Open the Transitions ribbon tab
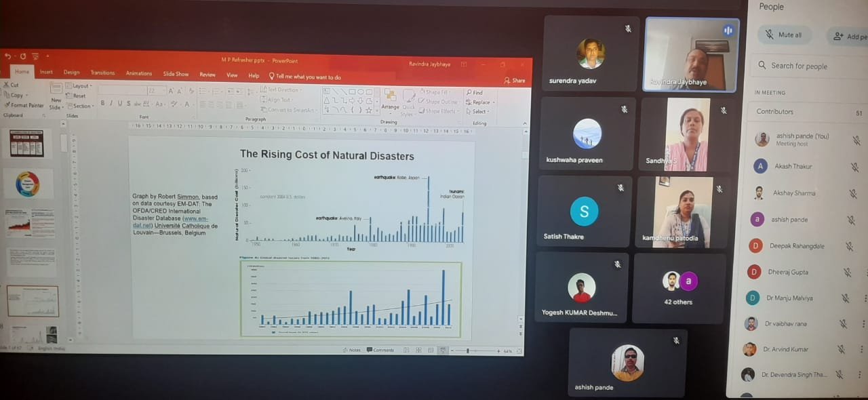 [x=102, y=73]
